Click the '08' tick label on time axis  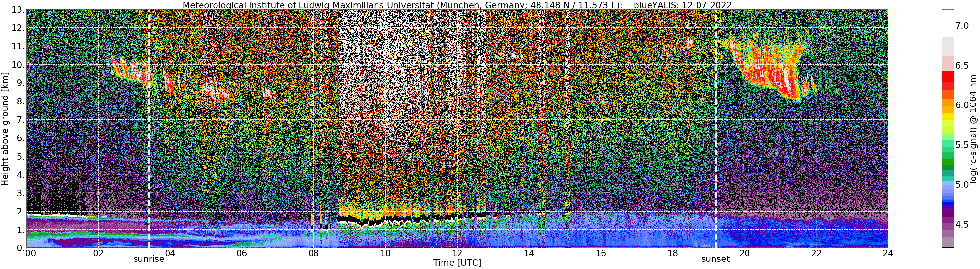point(313,253)
